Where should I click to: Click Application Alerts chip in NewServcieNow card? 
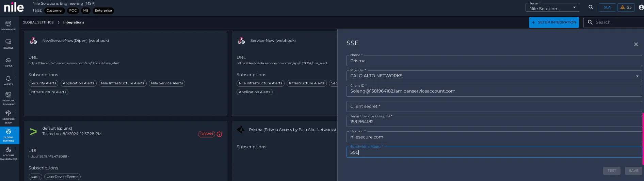79,83
